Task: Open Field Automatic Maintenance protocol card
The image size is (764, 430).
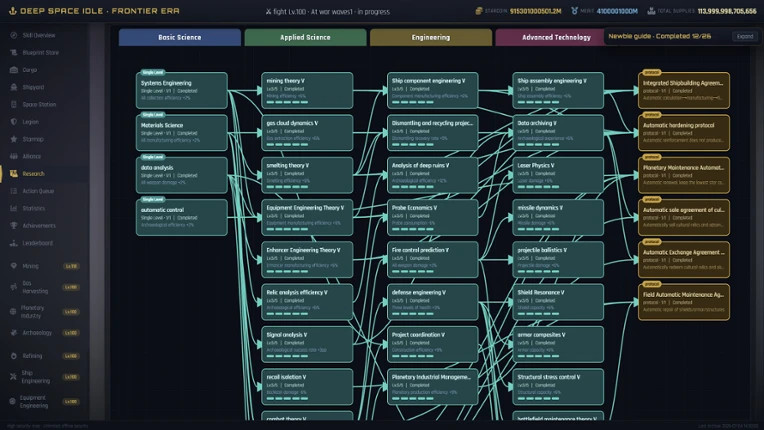Action: click(684, 302)
